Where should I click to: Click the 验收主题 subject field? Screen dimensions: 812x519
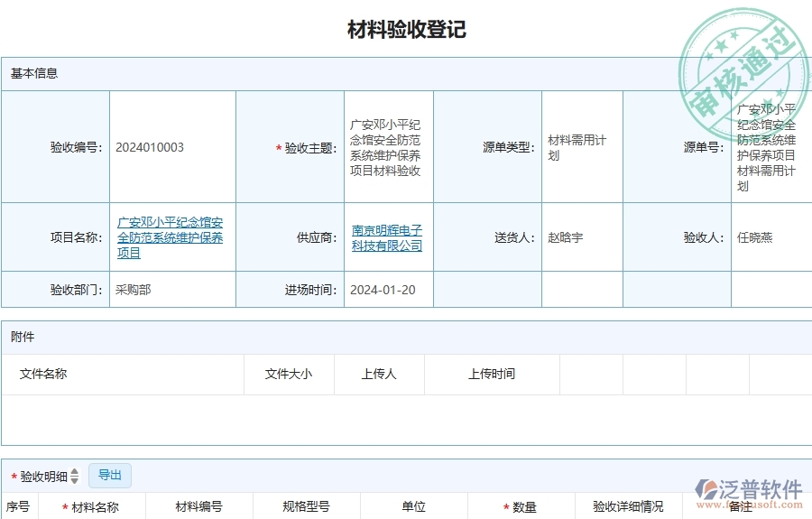point(386,147)
